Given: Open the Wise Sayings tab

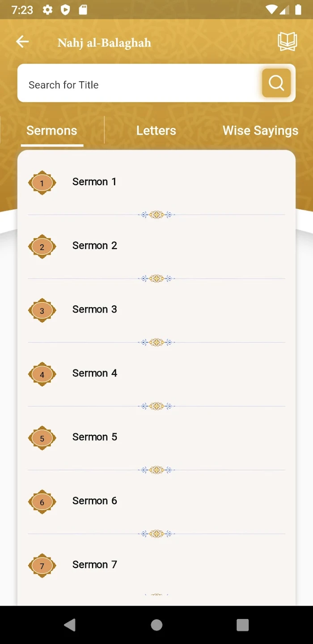Looking at the screenshot, I should click(x=260, y=131).
